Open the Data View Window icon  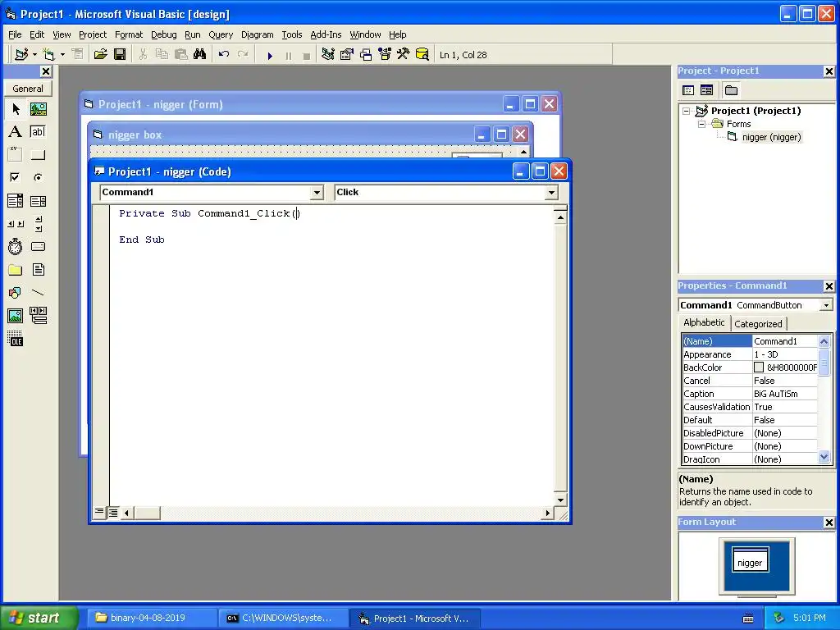pos(422,55)
